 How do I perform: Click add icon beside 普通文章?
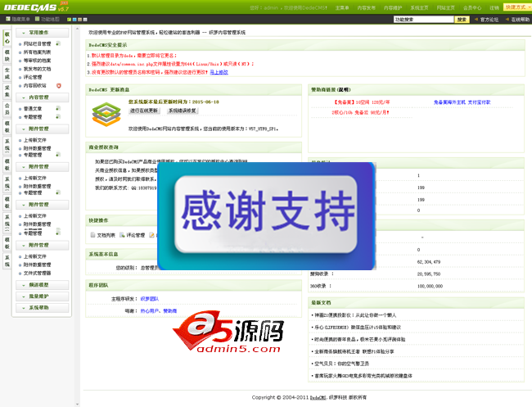58,108
